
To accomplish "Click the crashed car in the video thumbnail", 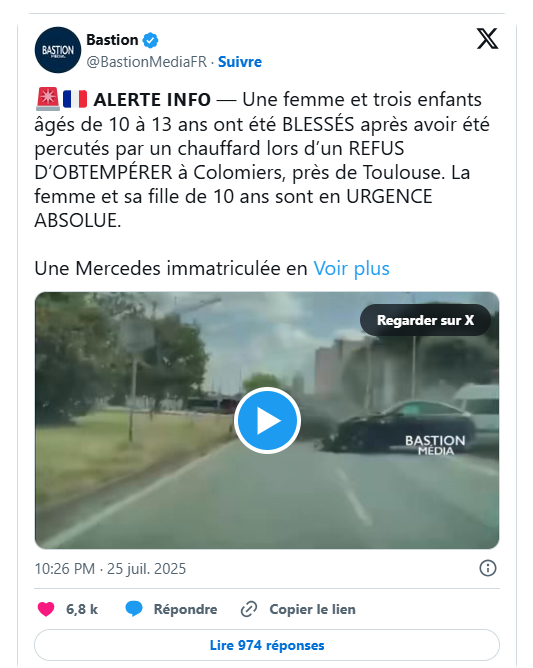I will (x=396, y=426).
